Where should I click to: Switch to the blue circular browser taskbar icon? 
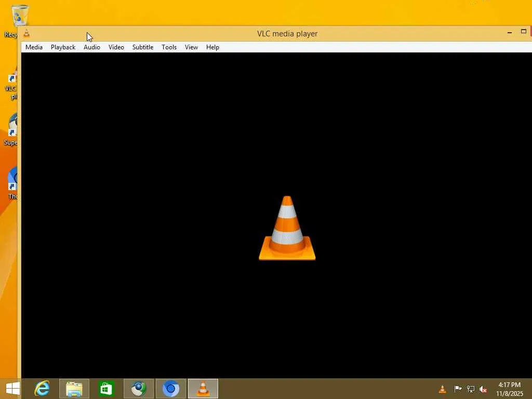point(170,389)
